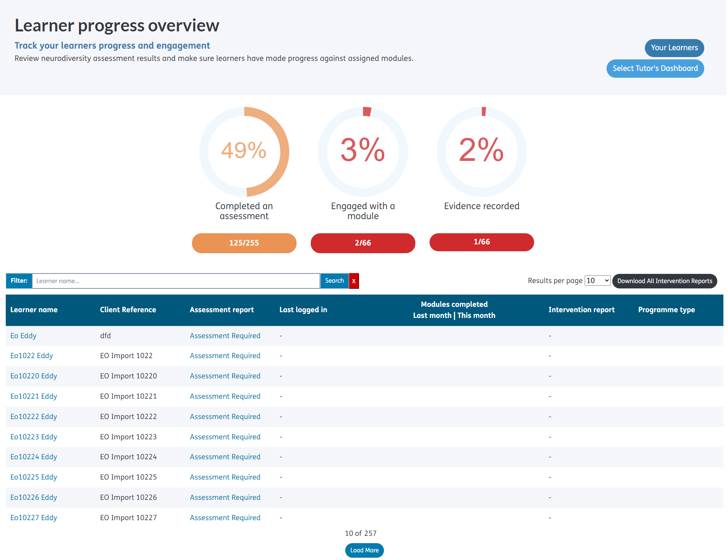Click the Intervention report column header
Viewport: 728px width, 560px height.
click(581, 310)
